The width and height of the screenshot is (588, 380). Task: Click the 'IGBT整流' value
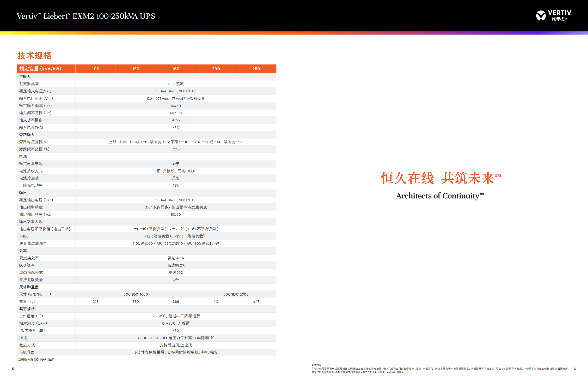point(176,84)
